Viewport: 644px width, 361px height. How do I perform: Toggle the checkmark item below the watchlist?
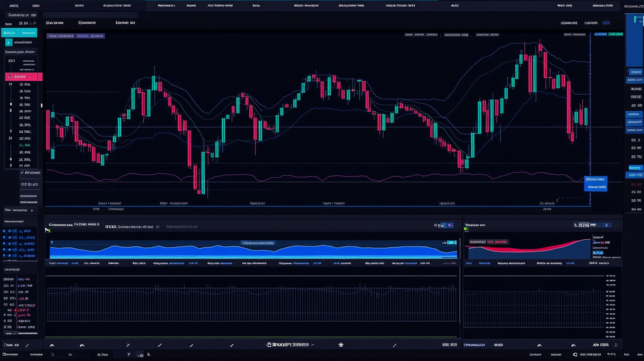[28, 172]
